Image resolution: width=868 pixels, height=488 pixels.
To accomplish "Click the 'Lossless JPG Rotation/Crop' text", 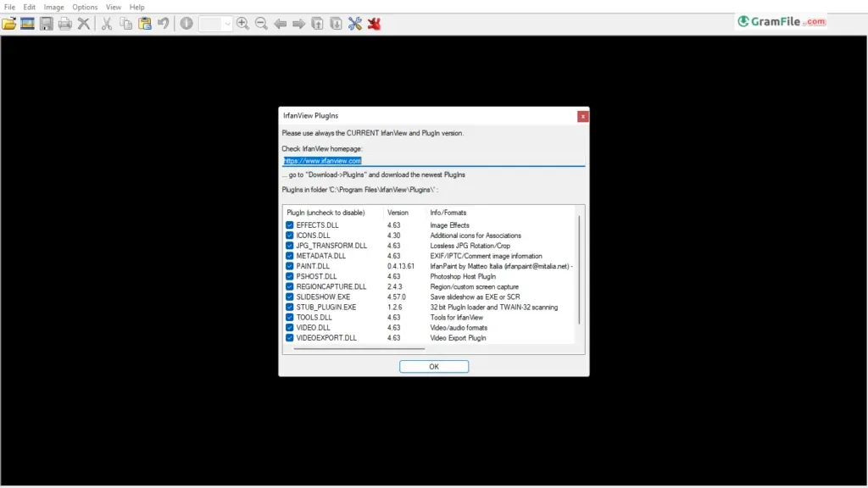I will coord(470,246).
